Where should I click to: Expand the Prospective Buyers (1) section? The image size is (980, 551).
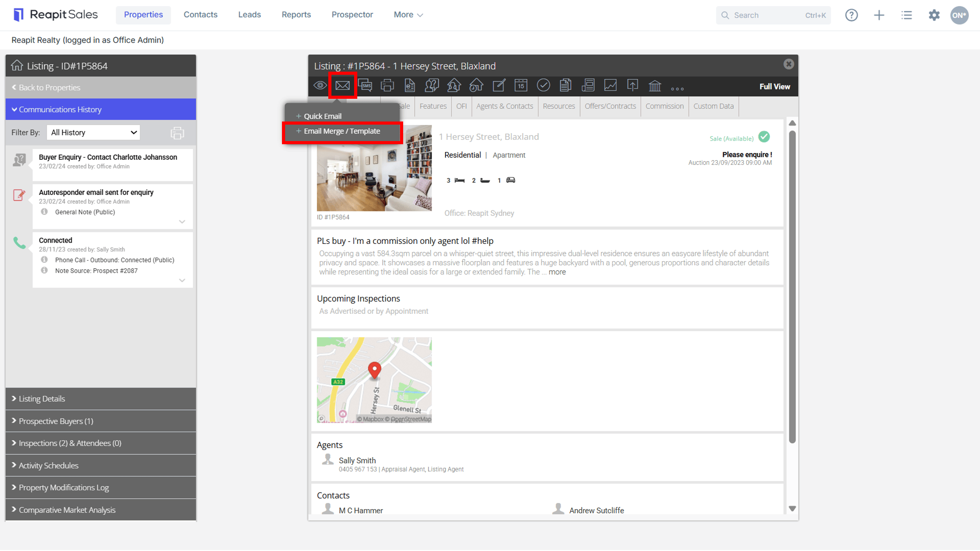tap(101, 421)
